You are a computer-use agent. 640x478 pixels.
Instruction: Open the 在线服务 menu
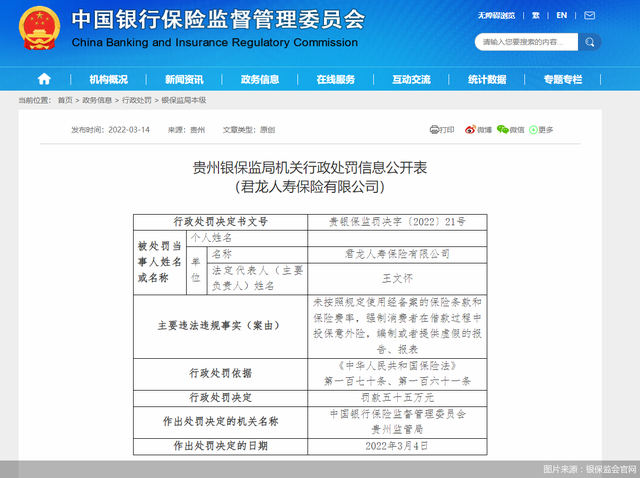point(336,79)
